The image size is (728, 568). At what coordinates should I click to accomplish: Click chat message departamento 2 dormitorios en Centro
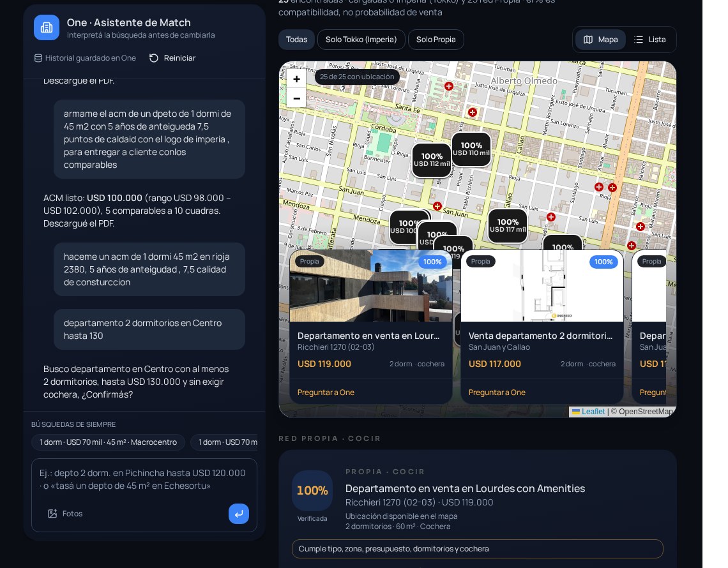click(149, 329)
